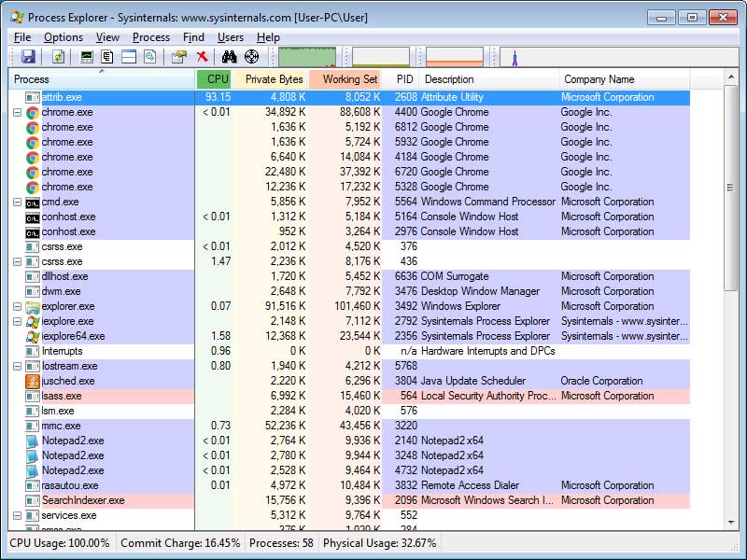Click the vertical scrollbar down arrow
Viewport: 747px width, 560px height.
point(731,523)
